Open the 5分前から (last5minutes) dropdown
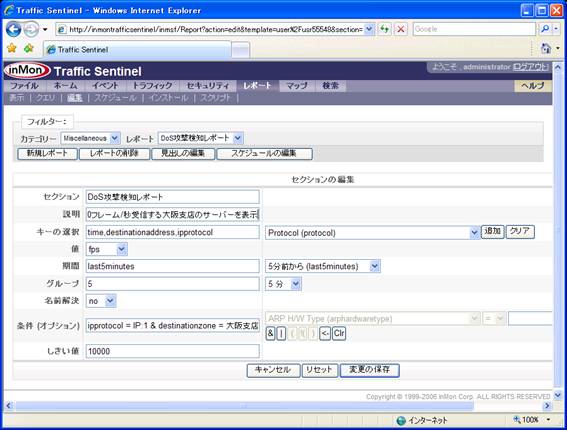Image resolution: width=567 pixels, height=430 pixels. point(323,267)
